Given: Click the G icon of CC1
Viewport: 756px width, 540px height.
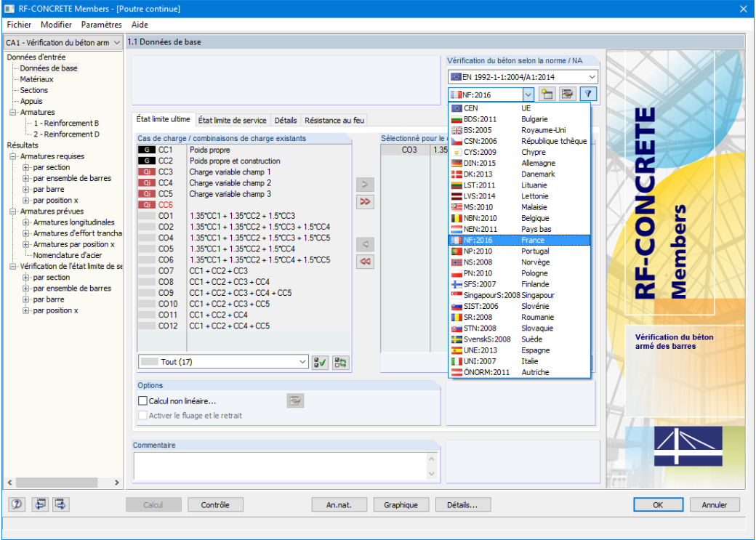Looking at the screenshot, I should pos(147,150).
